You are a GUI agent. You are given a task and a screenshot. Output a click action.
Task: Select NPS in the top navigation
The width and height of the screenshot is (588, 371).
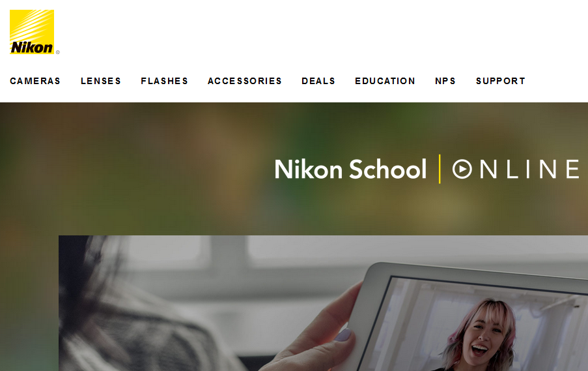pos(445,81)
